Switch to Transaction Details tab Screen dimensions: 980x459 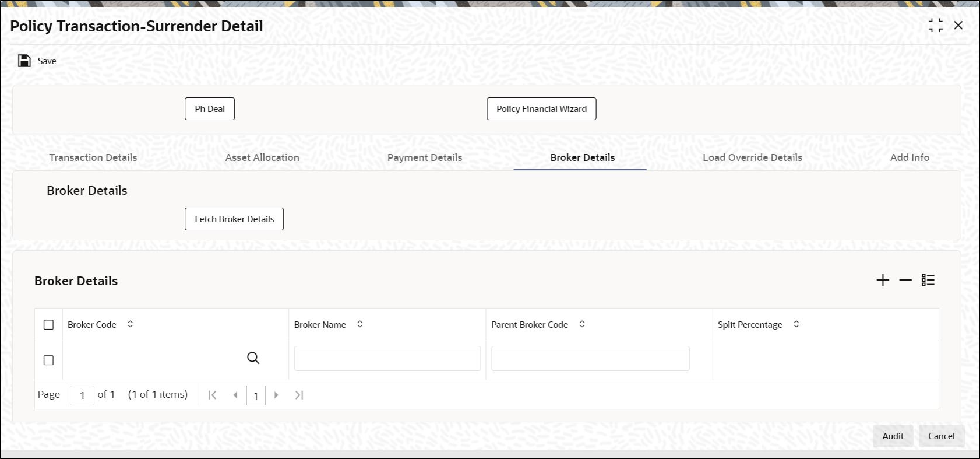[x=93, y=157]
